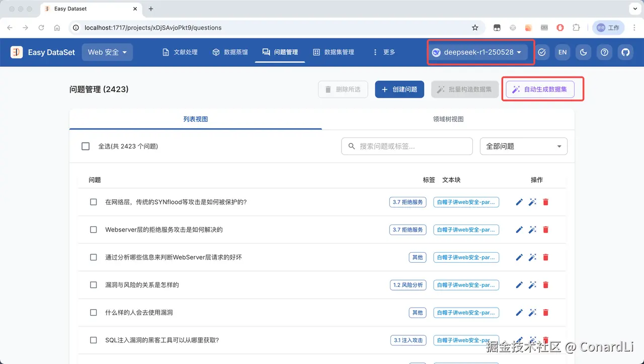Delete the 通过分析哪些信息 question trash icon
644x364 pixels.
coord(546,257)
